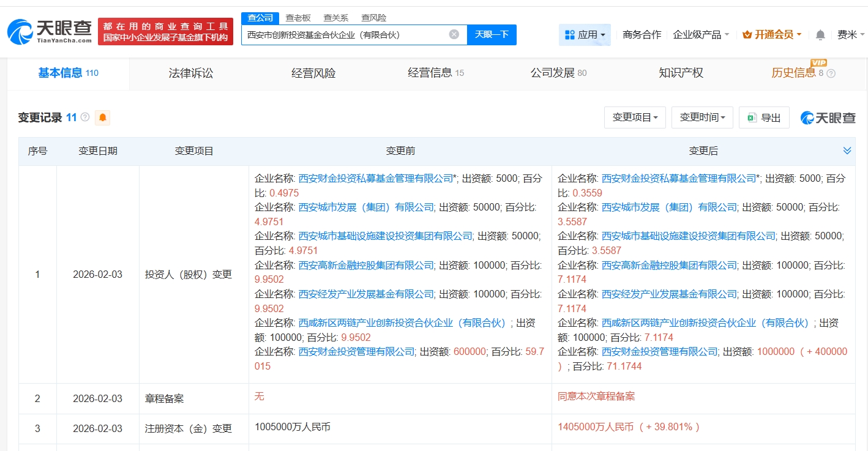Switch to the 查风险 search tab
The height and width of the screenshot is (451, 868).
pos(373,18)
